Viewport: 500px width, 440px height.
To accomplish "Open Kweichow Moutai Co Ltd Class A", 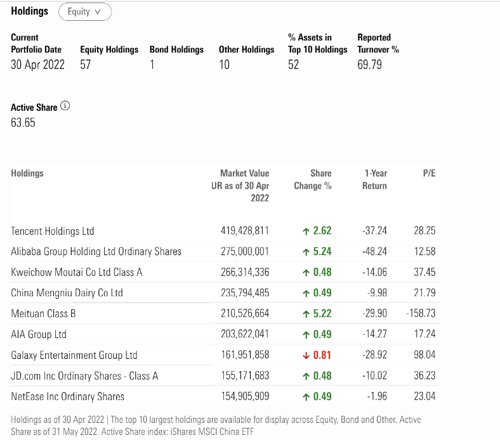I will coord(77,272).
